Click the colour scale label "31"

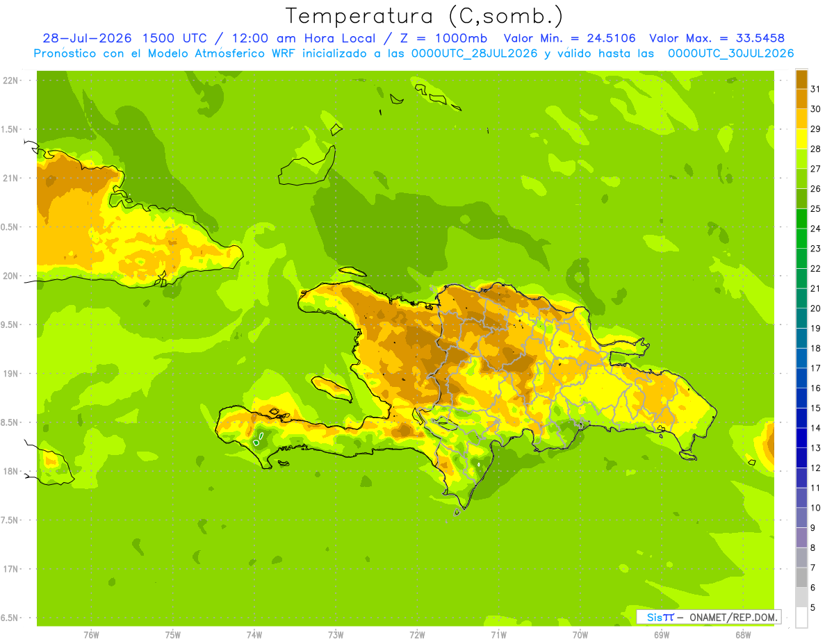tap(815, 88)
